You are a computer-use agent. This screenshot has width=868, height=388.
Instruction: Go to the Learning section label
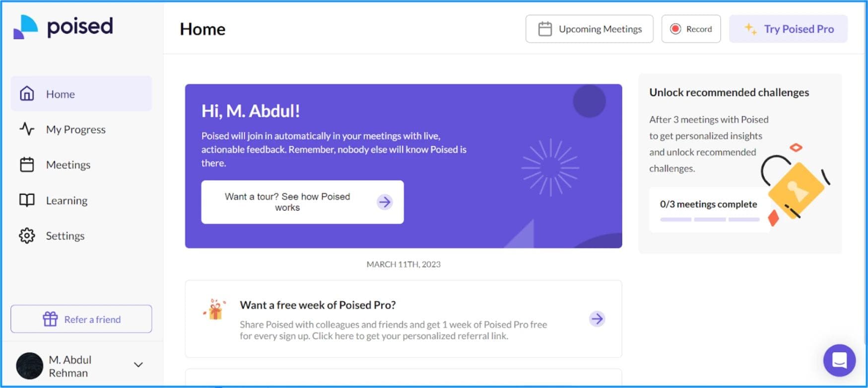click(x=67, y=200)
